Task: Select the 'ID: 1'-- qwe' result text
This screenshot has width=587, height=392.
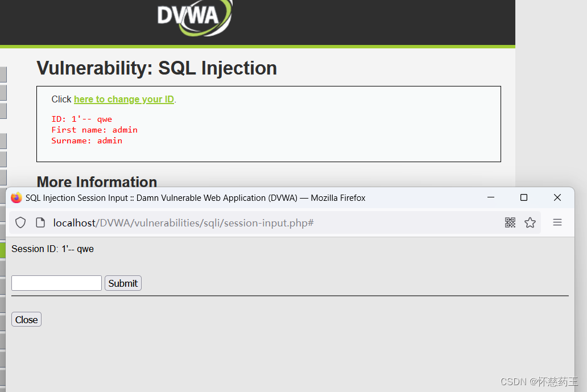Action: click(x=81, y=119)
